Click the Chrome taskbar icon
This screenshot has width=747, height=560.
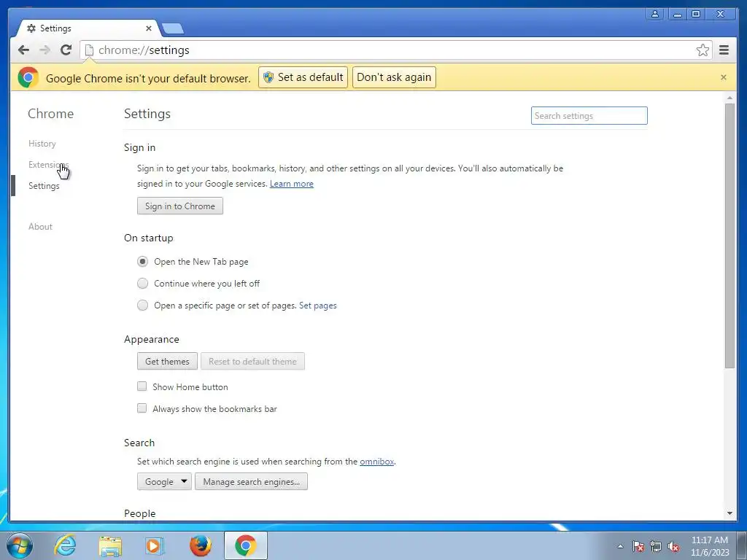click(x=245, y=545)
